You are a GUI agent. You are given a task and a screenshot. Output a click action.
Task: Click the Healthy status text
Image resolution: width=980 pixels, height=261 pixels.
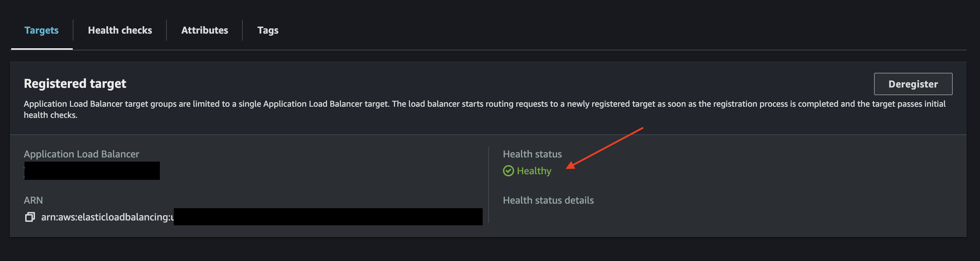click(534, 171)
